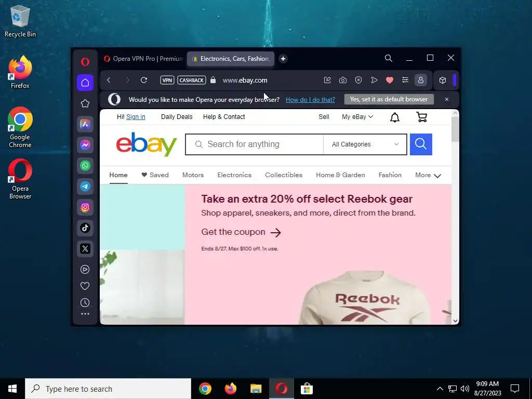The width and height of the screenshot is (532, 399).
Task: Open WhatsApp in the Opera sidebar
Action: click(85, 166)
